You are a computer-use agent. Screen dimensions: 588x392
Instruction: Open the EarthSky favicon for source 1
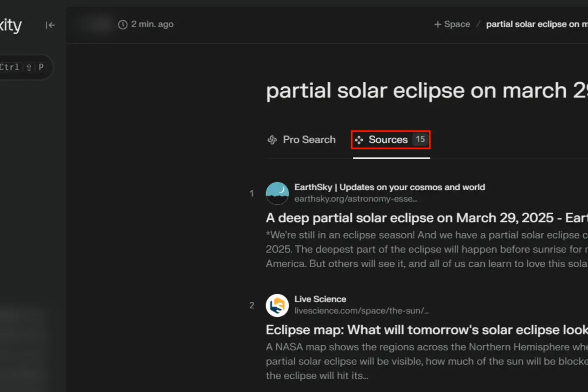[277, 193]
